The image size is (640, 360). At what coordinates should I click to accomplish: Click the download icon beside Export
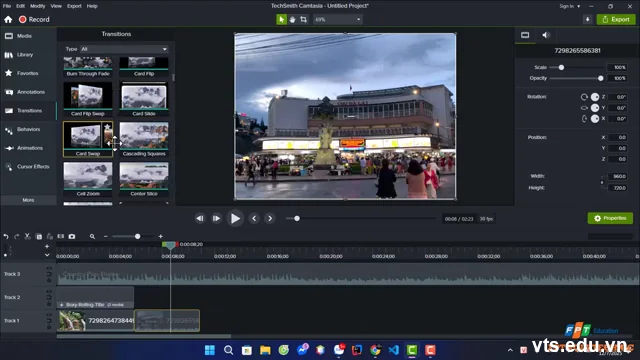point(587,19)
